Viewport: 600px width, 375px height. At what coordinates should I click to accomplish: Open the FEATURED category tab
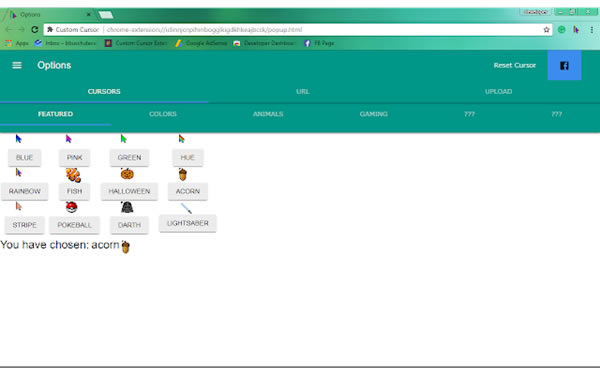[x=55, y=114]
